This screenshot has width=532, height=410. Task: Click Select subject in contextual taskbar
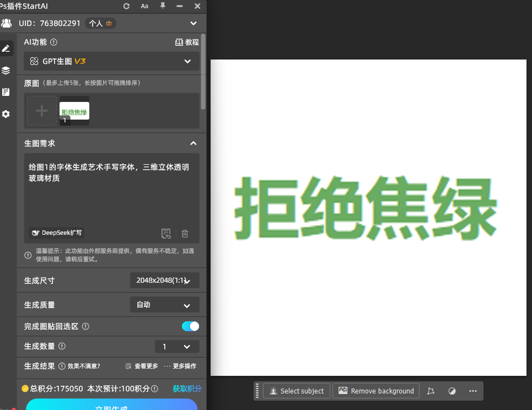[x=297, y=391]
